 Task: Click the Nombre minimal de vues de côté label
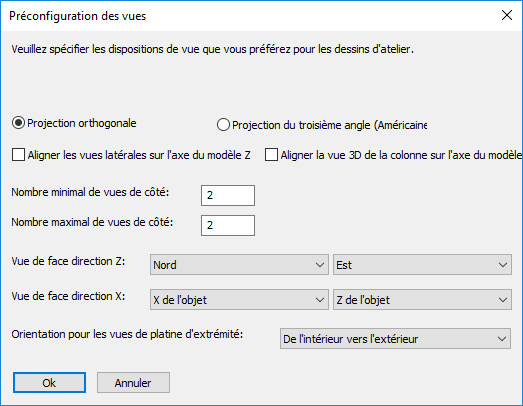[90, 192]
